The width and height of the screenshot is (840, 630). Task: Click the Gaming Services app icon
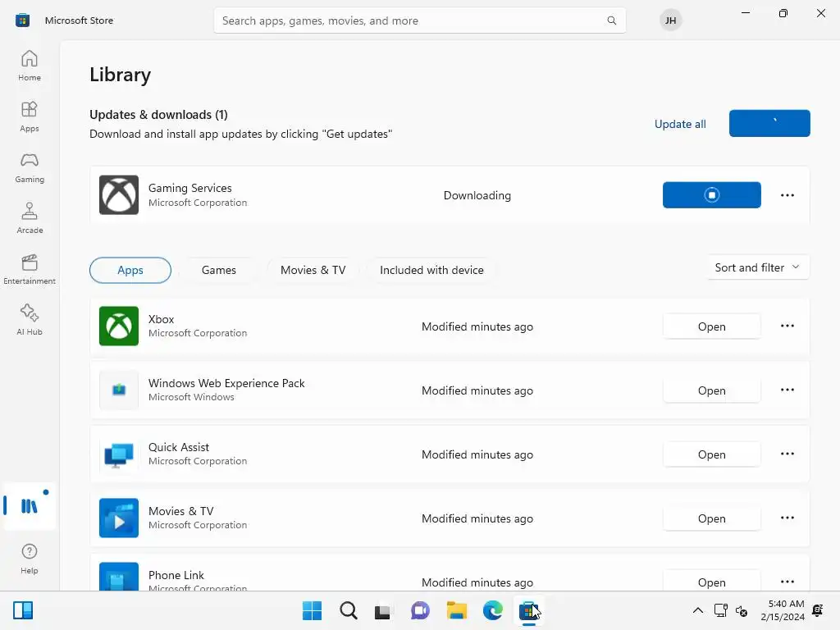pyautogui.click(x=119, y=195)
